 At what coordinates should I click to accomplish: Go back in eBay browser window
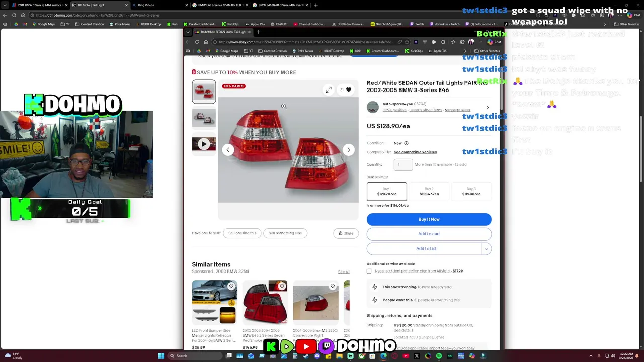coord(188,42)
